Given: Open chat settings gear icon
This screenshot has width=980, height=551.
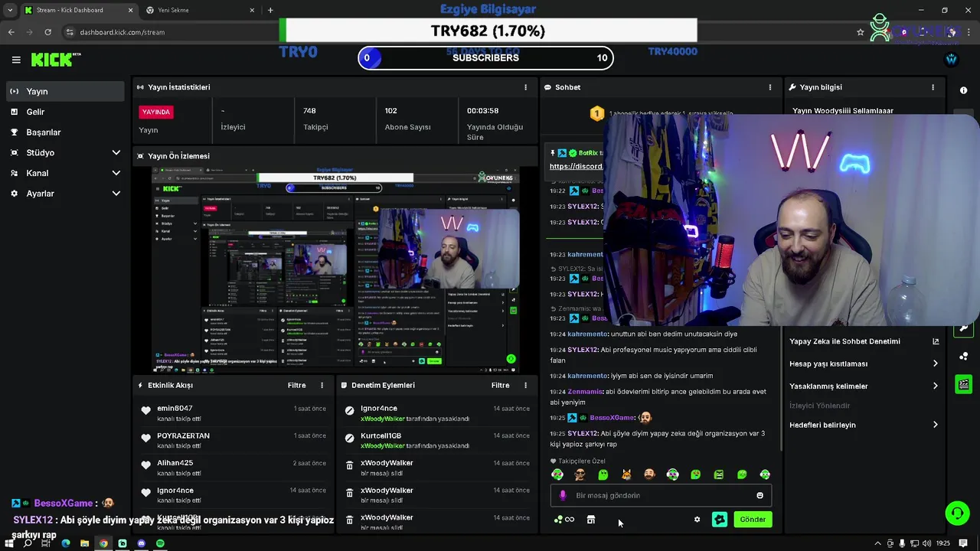Looking at the screenshot, I should pyautogui.click(x=697, y=520).
